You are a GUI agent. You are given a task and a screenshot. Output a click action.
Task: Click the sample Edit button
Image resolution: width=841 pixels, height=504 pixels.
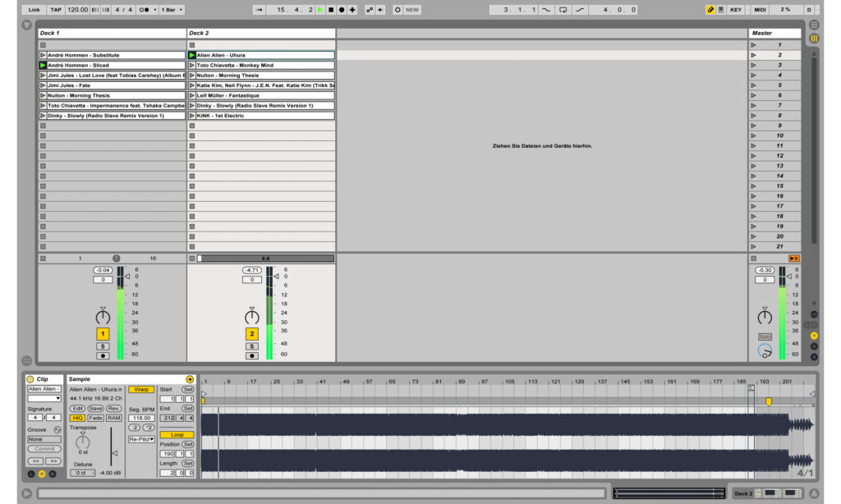click(77, 409)
